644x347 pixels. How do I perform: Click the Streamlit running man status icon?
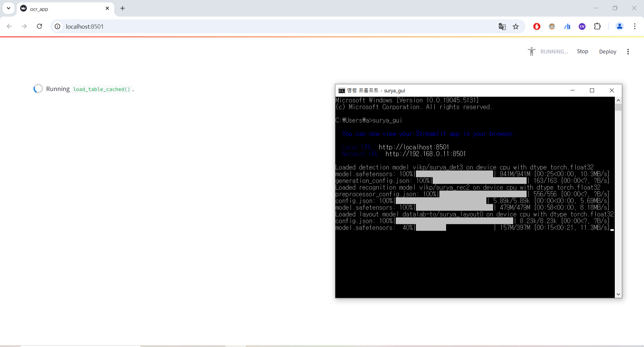click(x=532, y=51)
